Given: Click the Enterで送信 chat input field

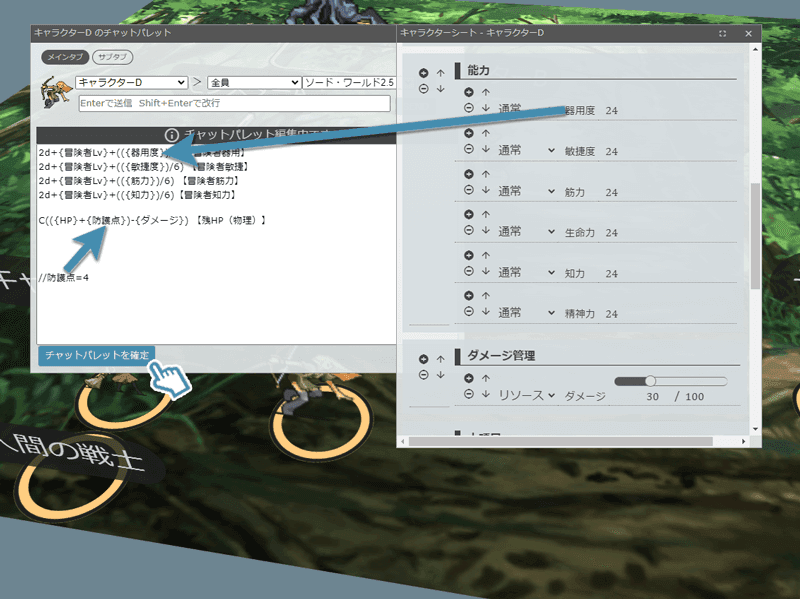Looking at the screenshot, I should [235, 103].
